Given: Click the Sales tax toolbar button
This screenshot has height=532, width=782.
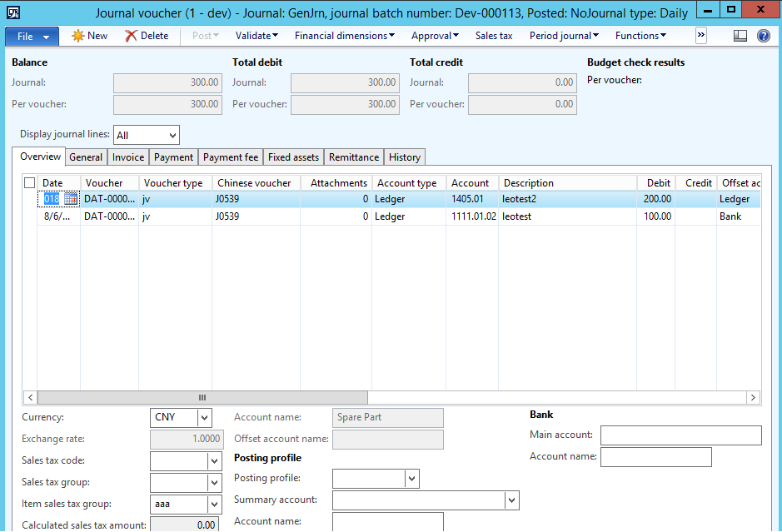Looking at the screenshot, I should click(x=493, y=36).
